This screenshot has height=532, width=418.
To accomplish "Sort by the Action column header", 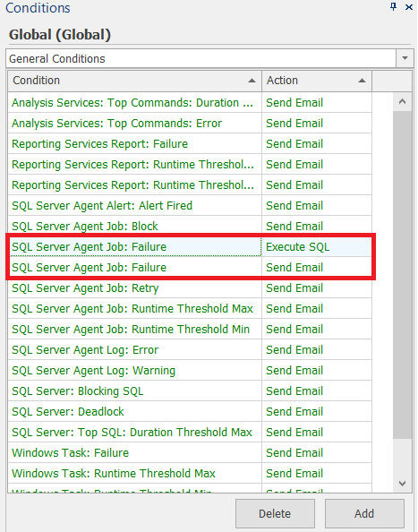I will pyautogui.click(x=317, y=81).
